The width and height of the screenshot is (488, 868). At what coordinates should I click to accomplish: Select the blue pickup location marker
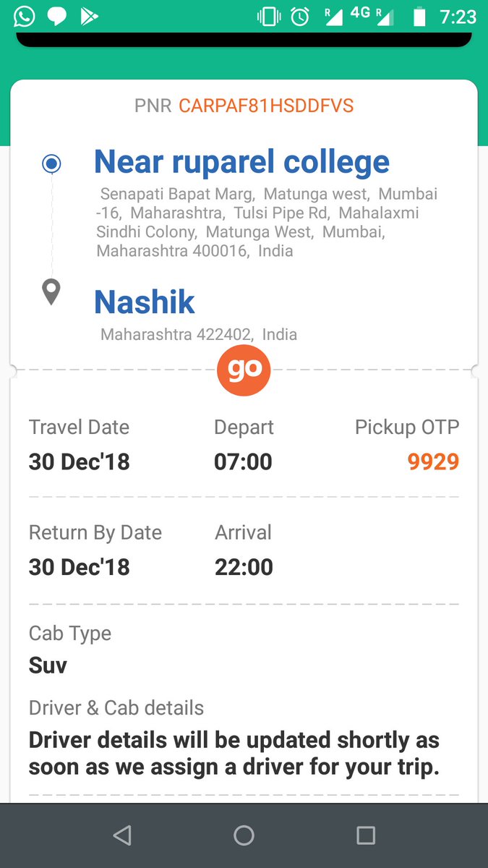coord(51,164)
